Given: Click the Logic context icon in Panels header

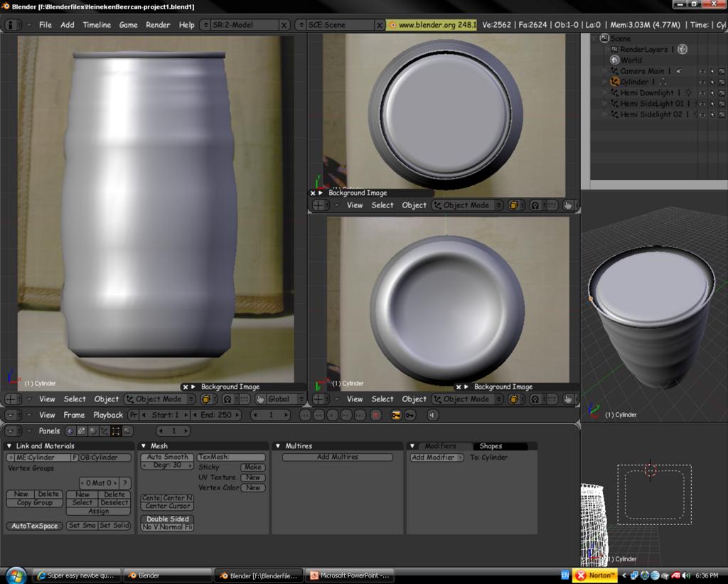Looking at the screenshot, I should coord(70,431).
